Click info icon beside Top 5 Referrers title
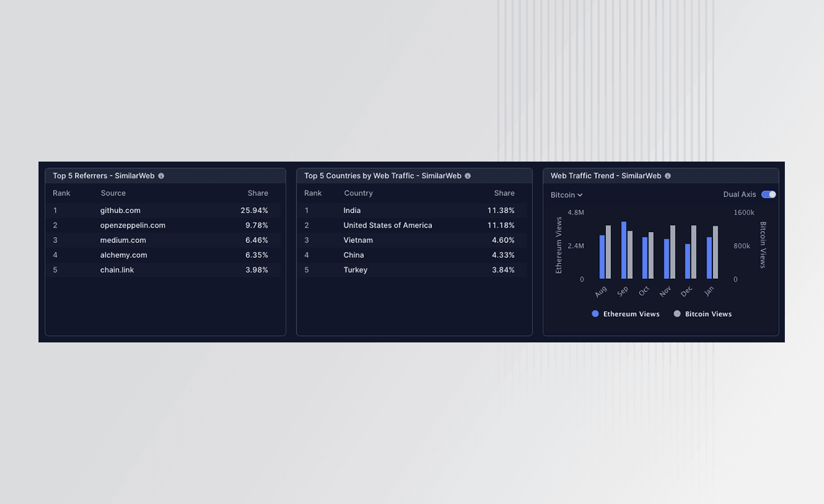Viewport: 824px width, 504px height. (161, 176)
